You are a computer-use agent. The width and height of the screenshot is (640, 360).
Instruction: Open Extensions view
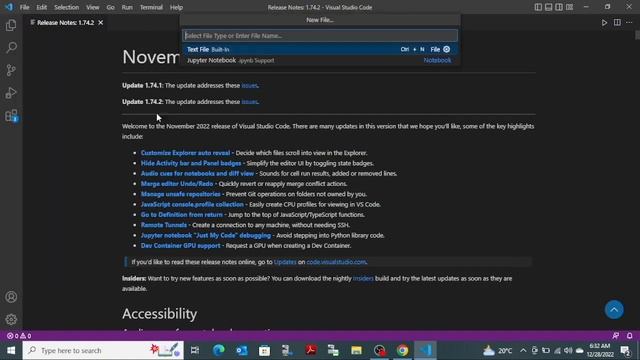click(11, 116)
